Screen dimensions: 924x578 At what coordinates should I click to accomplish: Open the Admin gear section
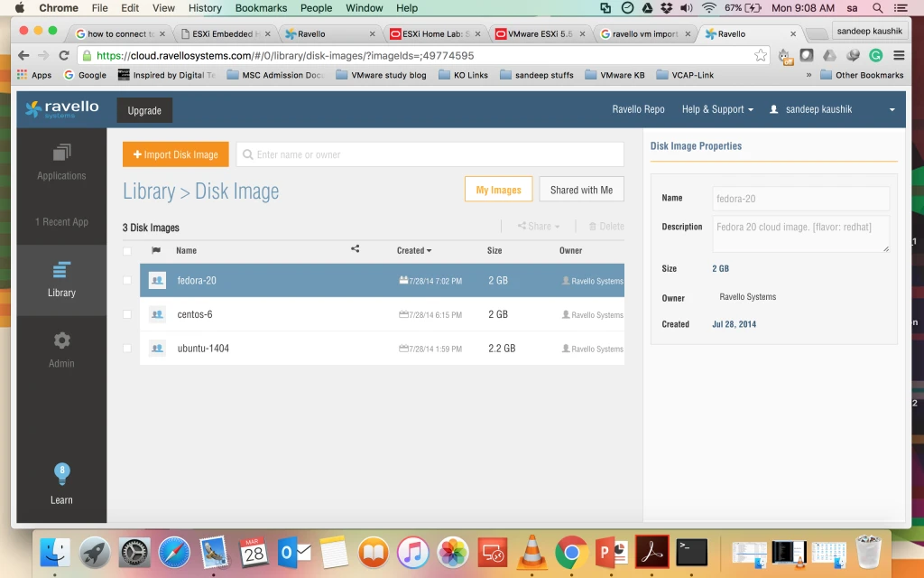[x=61, y=350]
